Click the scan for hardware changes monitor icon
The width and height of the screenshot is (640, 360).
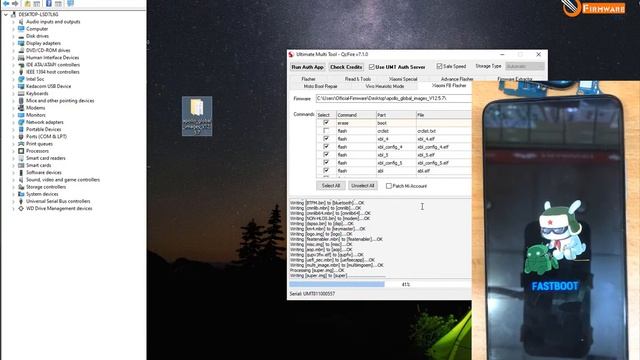click(x=70, y=3)
